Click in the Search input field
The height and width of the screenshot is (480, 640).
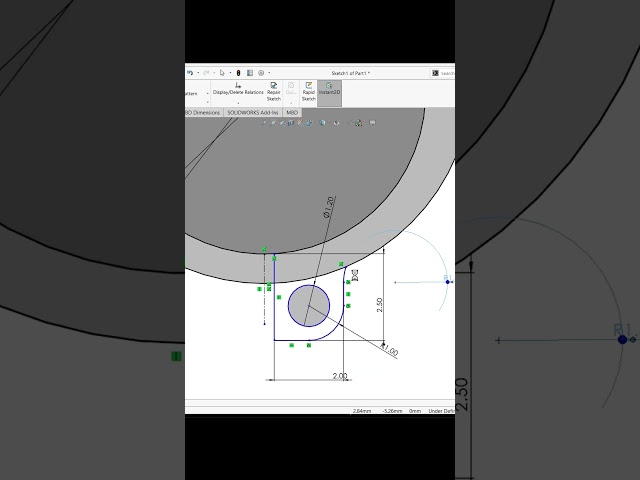click(x=447, y=73)
